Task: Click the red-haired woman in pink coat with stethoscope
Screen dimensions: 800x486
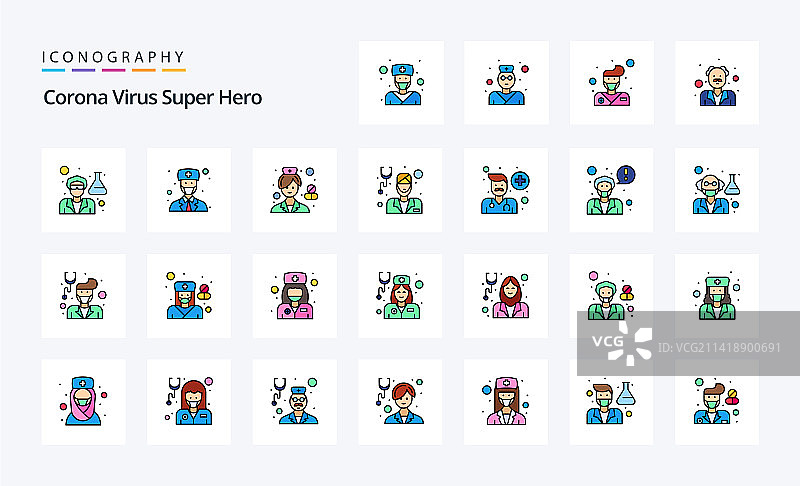Action: 506,296
